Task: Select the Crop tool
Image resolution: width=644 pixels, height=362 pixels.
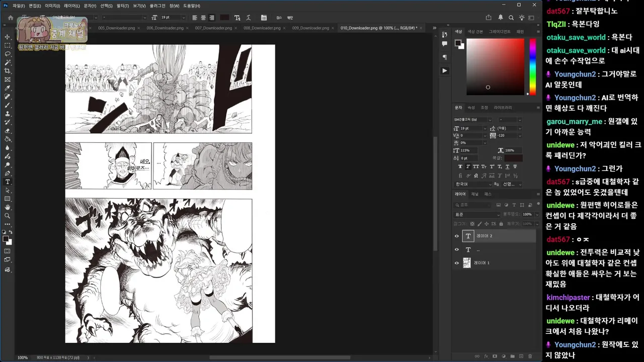Action: point(8,71)
